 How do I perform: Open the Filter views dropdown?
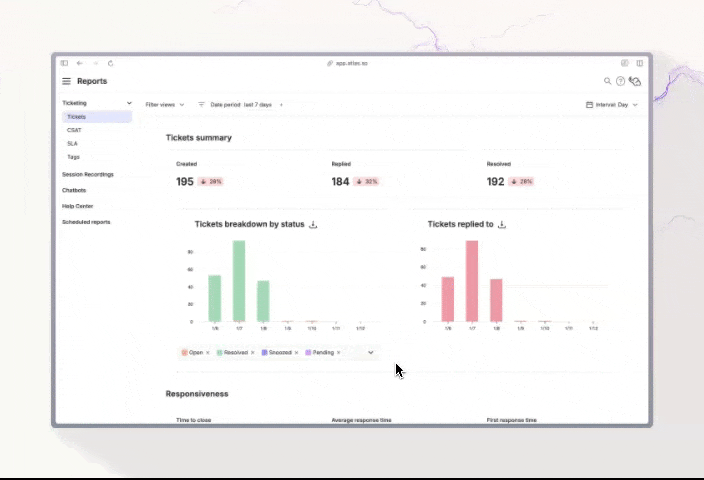[165, 104]
